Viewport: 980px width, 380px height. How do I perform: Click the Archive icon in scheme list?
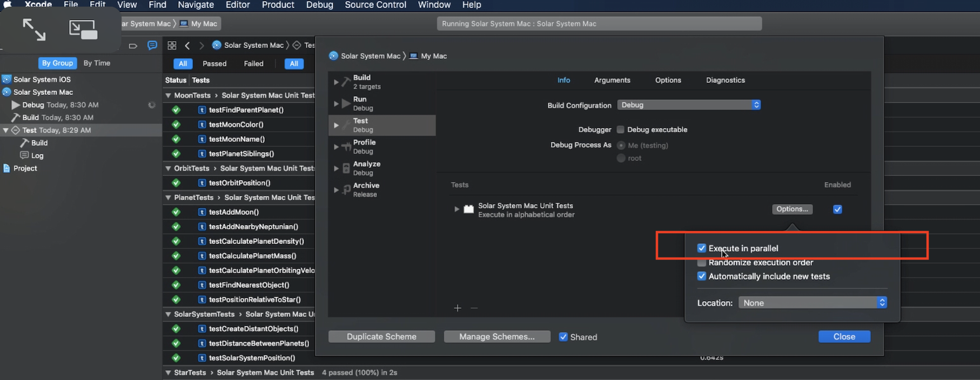click(346, 190)
